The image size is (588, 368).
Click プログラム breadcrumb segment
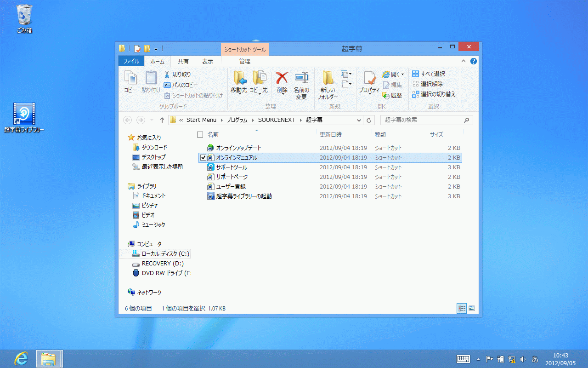click(x=237, y=120)
